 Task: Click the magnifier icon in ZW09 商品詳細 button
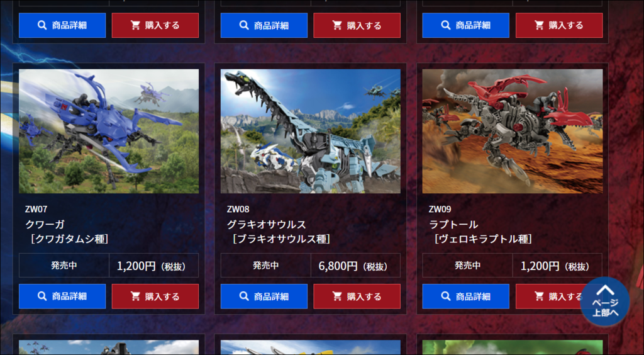tap(446, 296)
